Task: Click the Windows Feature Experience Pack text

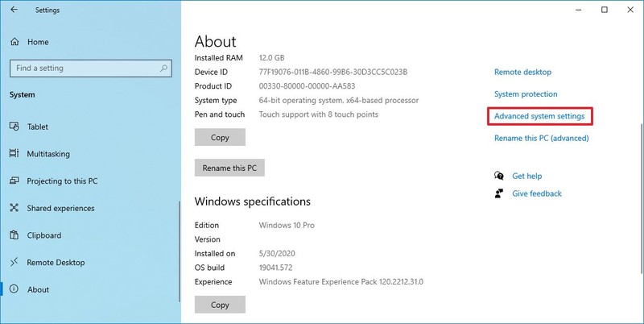Action: pos(341,282)
